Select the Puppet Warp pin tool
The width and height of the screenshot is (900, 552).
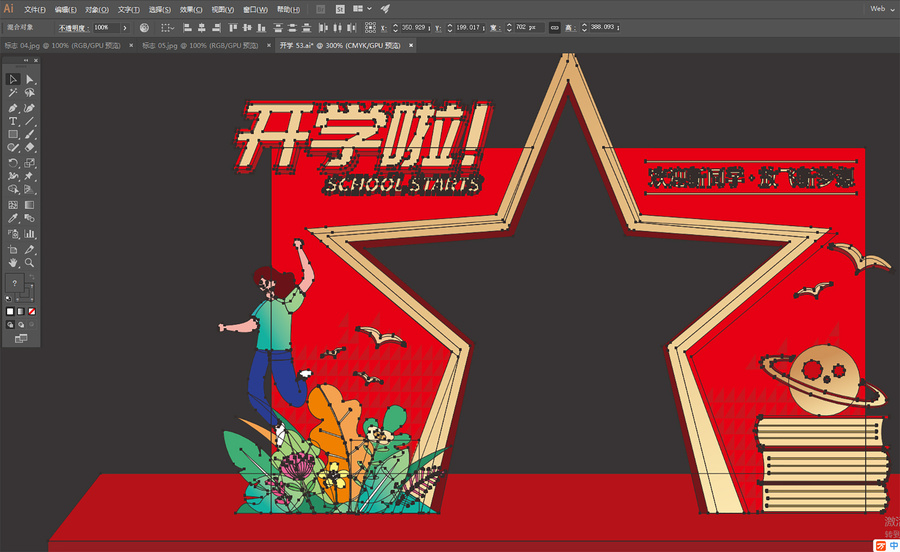tap(30, 176)
